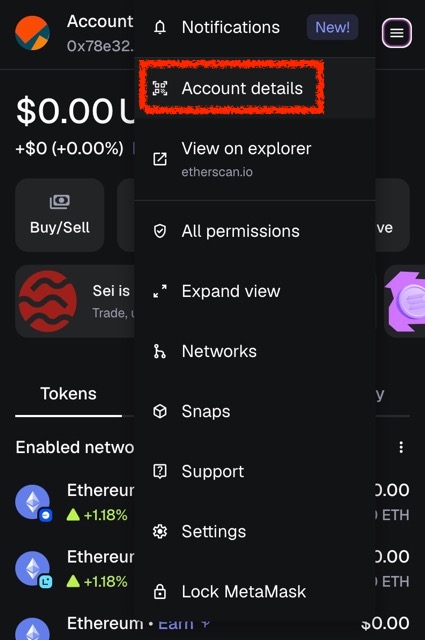
Task: Click the Networks branch icon
Action: [159, 351]
